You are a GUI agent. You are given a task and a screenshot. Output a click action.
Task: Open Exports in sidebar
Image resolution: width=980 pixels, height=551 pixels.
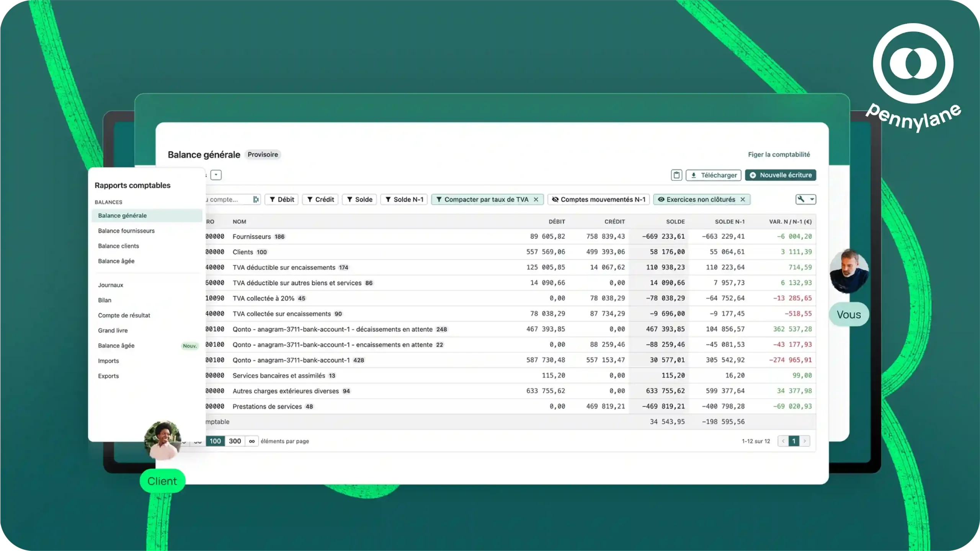[108, 376]
